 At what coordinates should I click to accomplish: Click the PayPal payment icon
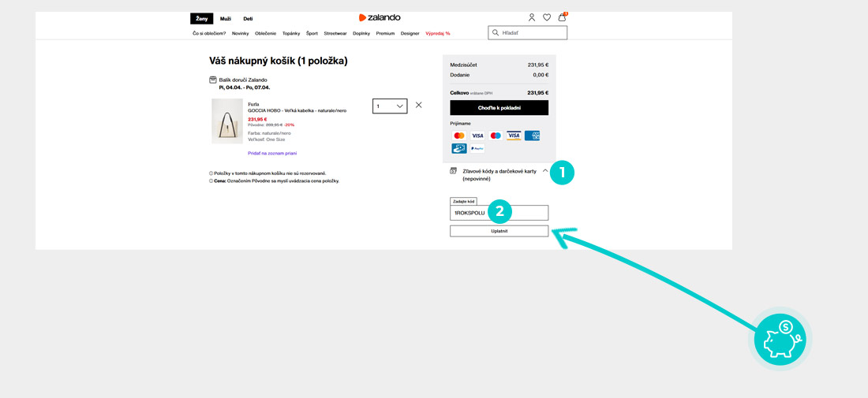[x=477, y=148]
